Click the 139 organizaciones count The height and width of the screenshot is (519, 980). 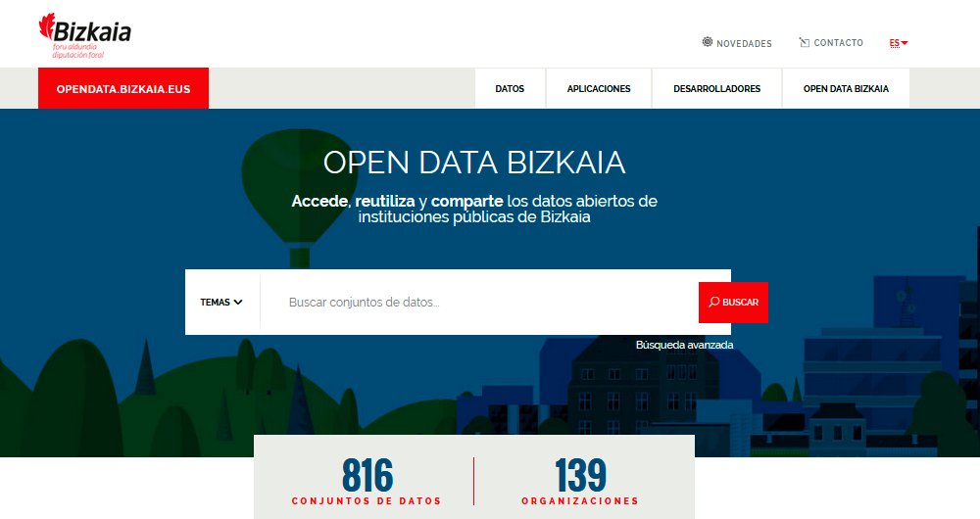(580, 476)
